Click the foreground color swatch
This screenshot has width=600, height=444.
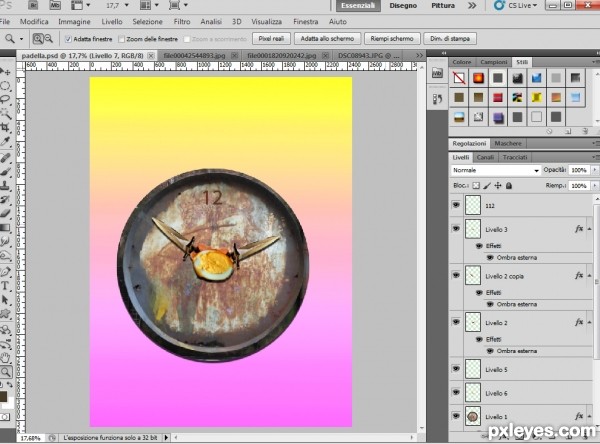(x=3, y=396)
